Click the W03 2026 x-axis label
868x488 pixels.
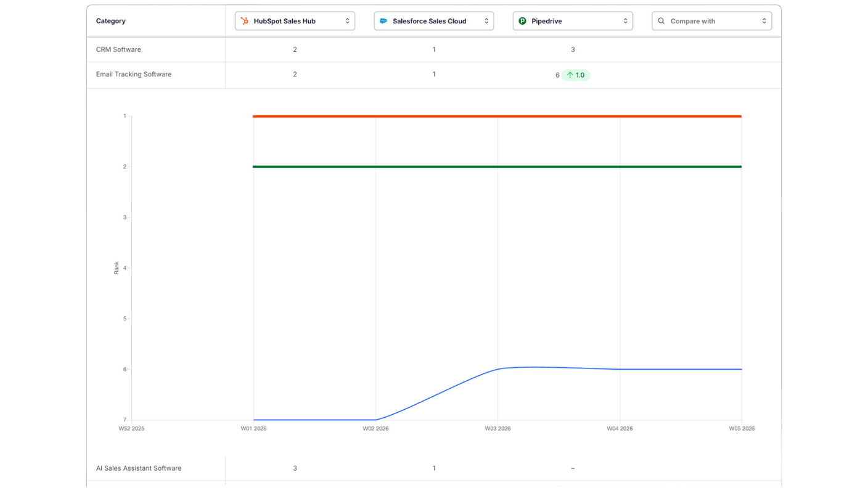[x=497, y=428]
